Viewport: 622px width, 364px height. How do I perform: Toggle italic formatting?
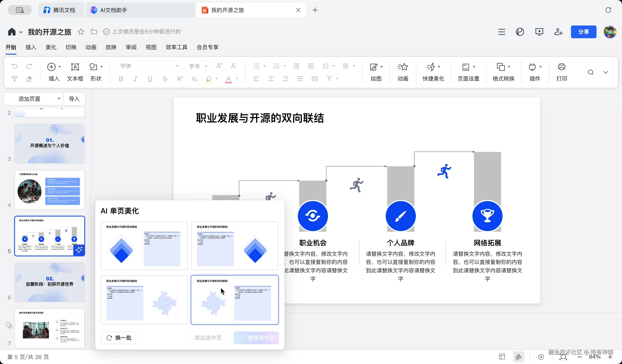point(135,79)
